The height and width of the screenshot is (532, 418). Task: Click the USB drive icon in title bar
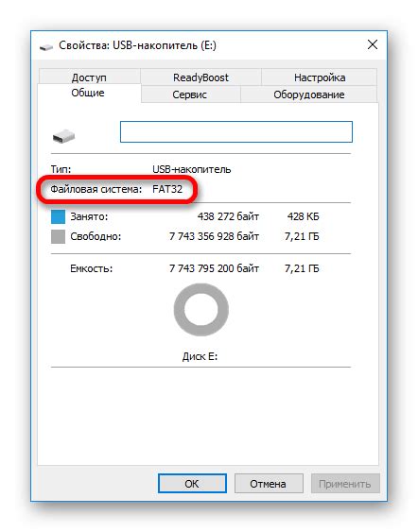click(45, 47)
